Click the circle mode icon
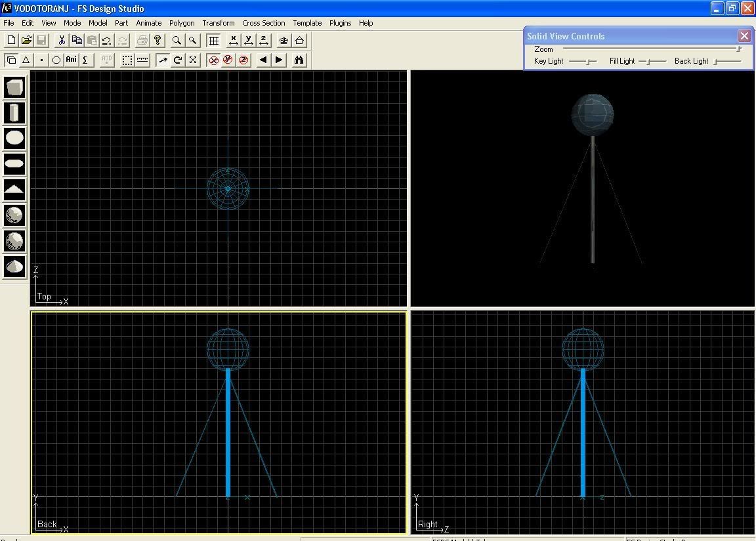 [x=56, y=60]
